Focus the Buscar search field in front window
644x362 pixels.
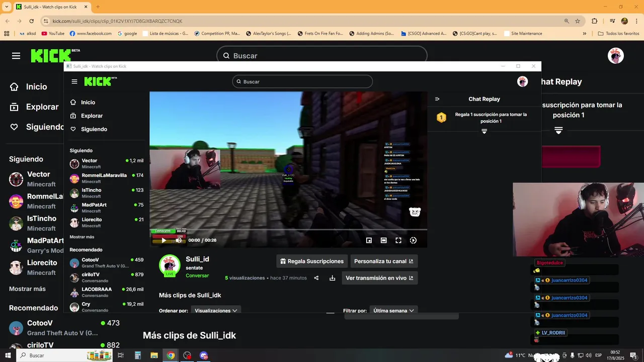pos(302,81)
